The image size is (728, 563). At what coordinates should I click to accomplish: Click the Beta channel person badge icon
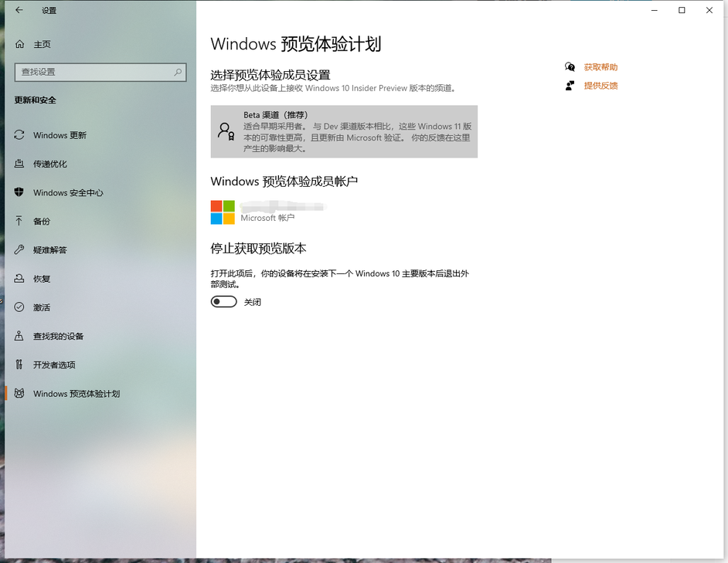(226, 131)
